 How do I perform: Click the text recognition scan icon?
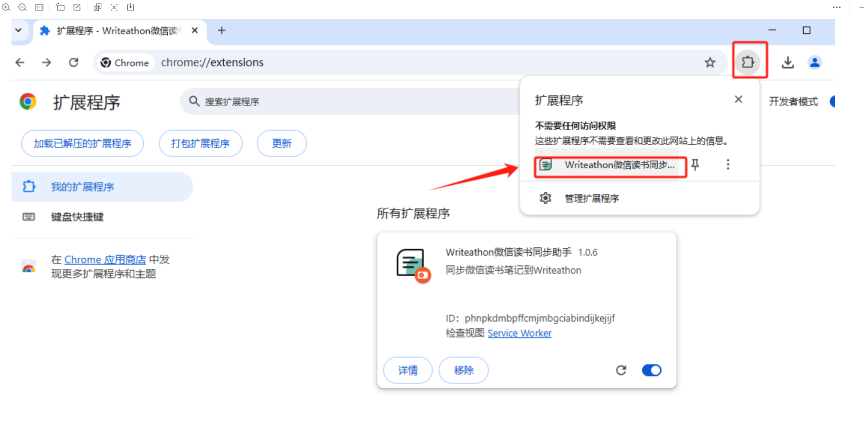click(114, 7)
